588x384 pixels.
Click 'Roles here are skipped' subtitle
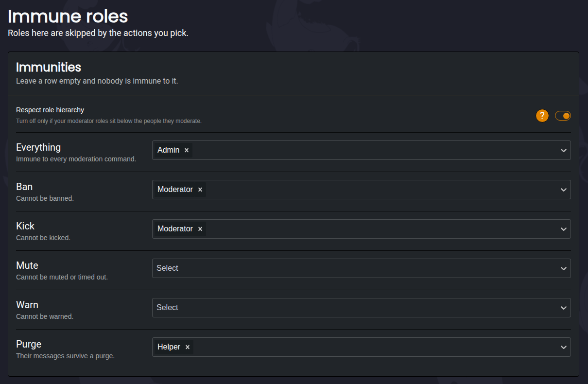(98, 34)
